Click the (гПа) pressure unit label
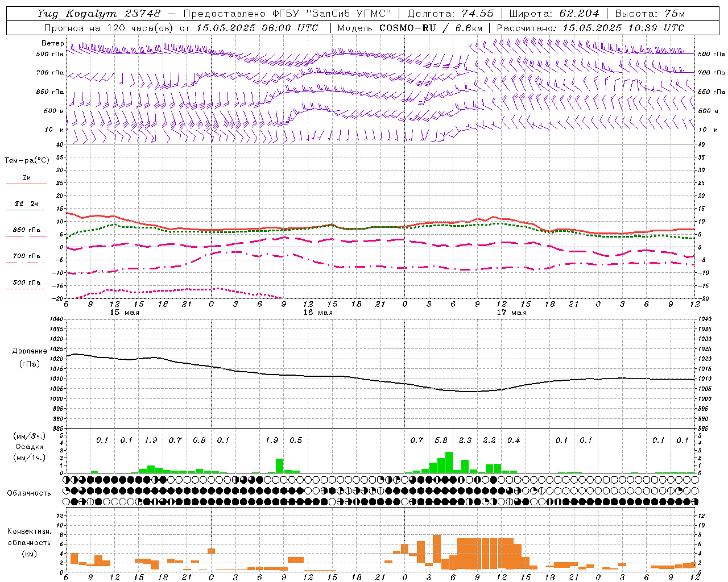 pyautogui.click(x=30, y=364)
